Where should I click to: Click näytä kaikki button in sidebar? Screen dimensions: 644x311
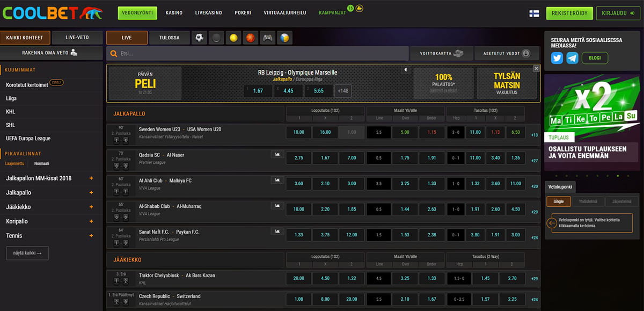pyautogui.click(x=27, y=253)
